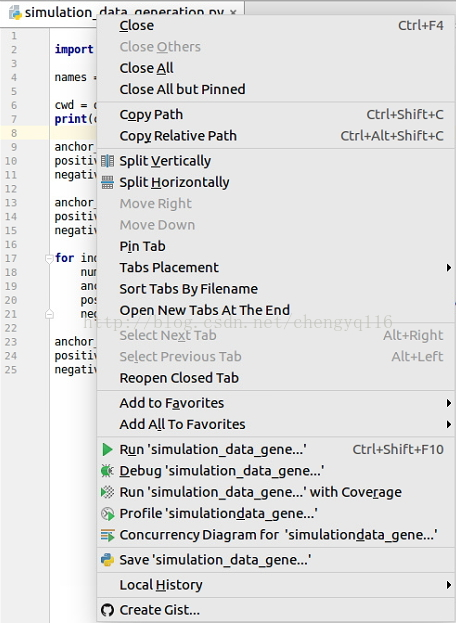Click the disabled Move Down entry
The height and width of the screenshot is (623, 456).
[x=276, y=225]
